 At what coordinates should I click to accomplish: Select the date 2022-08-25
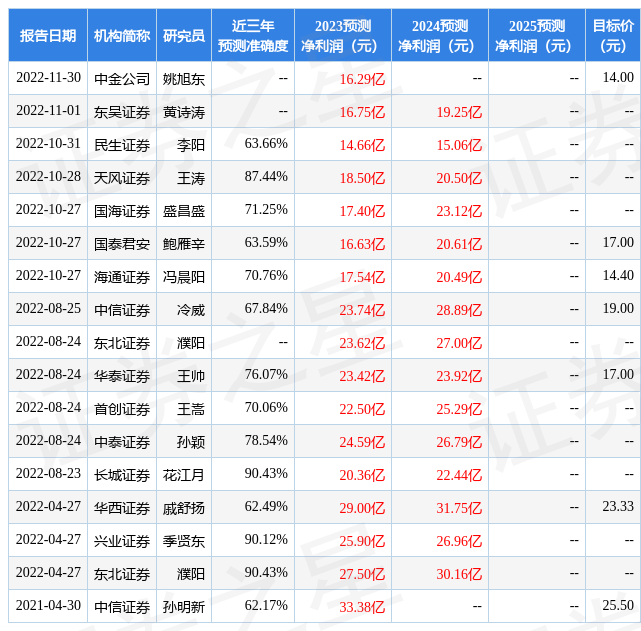48,309
